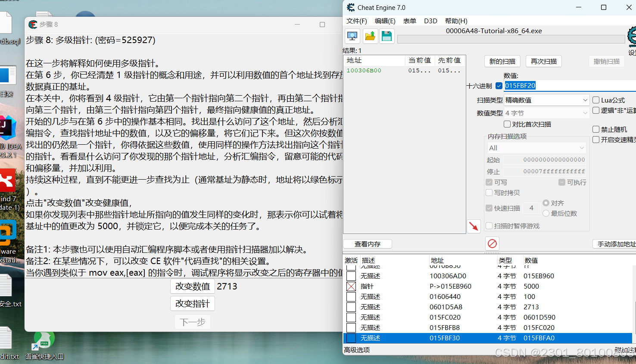
Task: Check the 对比首次扫描 checkbox
Action: (507, 124)
